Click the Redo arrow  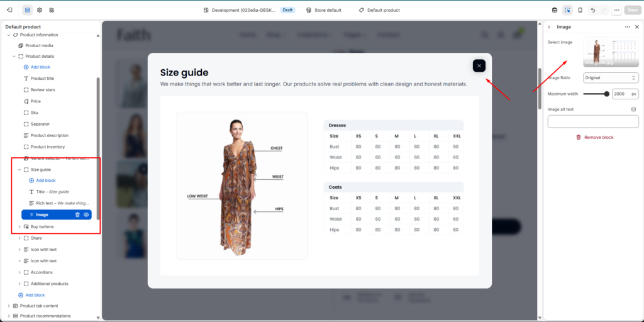click(604, 10)
